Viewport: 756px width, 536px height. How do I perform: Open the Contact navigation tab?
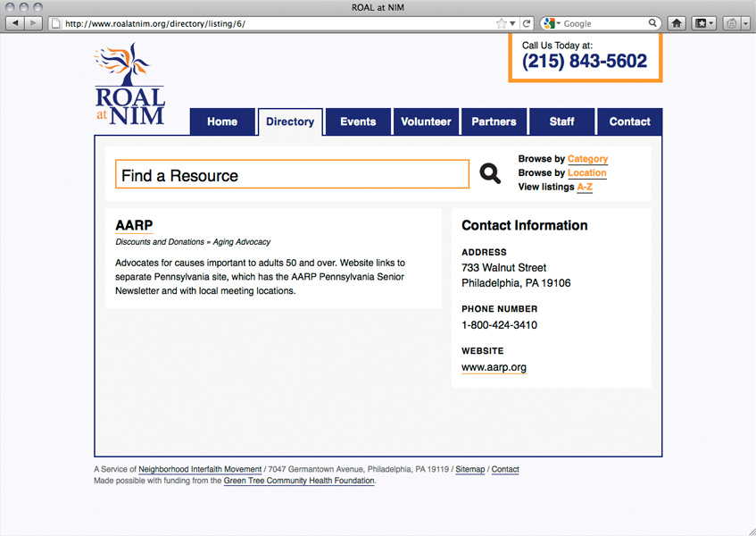coord(629,121)
